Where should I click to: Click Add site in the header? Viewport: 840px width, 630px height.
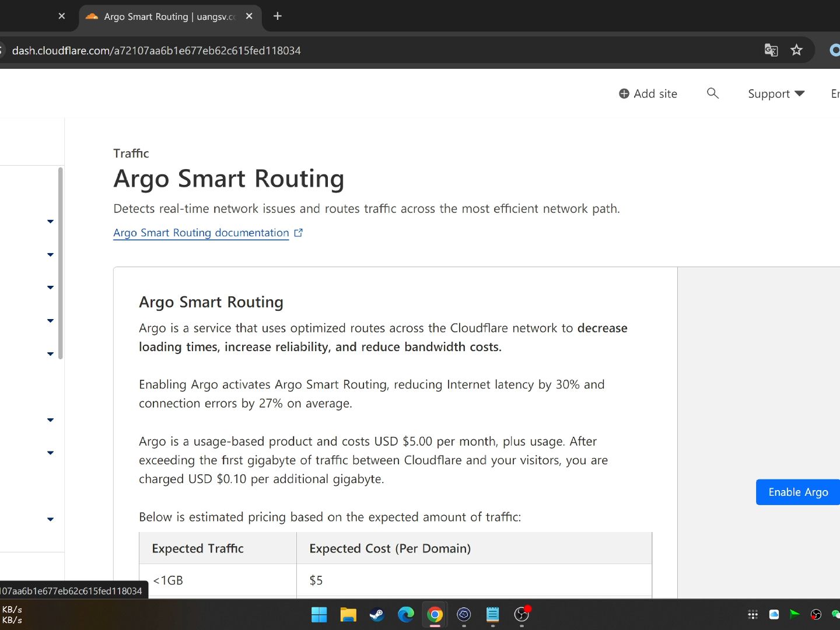[x=648, y=94]
